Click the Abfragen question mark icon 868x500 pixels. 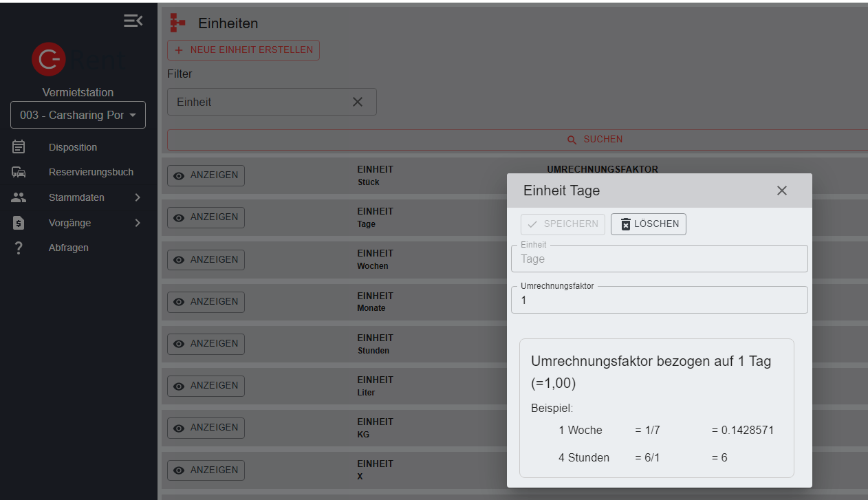click(19, 248)
